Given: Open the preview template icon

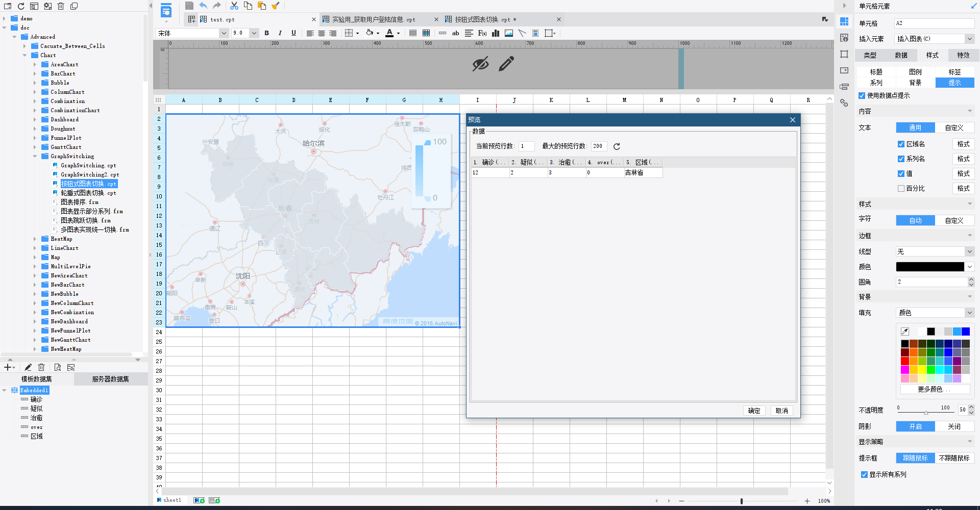Looking at the screenshot, I should [166, 11].
